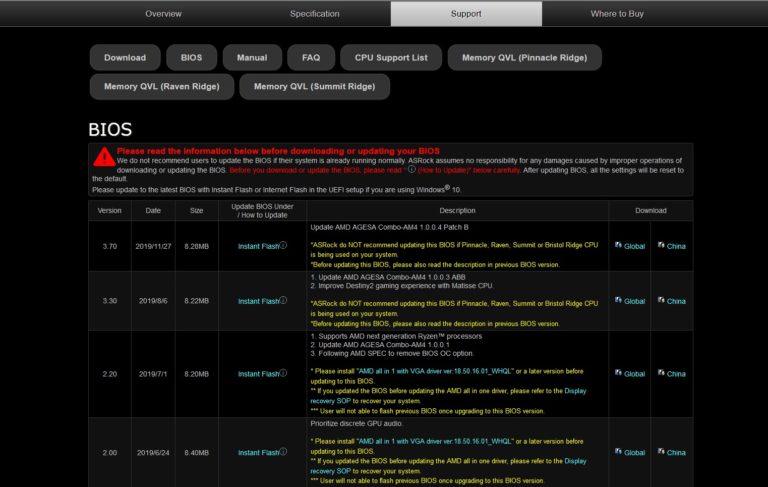Click the Global download icon for 2.00
Image resolution: width=768 pixels, height=487 pixels.
coord(618,451)
